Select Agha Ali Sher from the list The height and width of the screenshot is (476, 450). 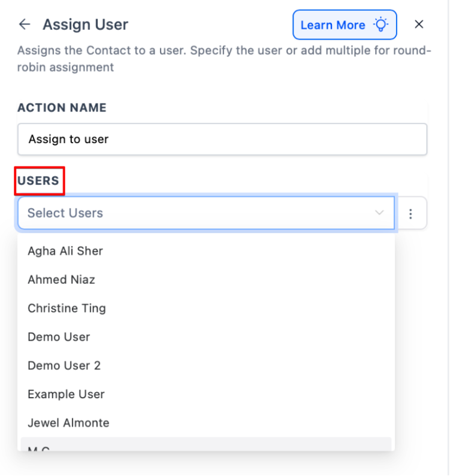(x=65, y=251)
